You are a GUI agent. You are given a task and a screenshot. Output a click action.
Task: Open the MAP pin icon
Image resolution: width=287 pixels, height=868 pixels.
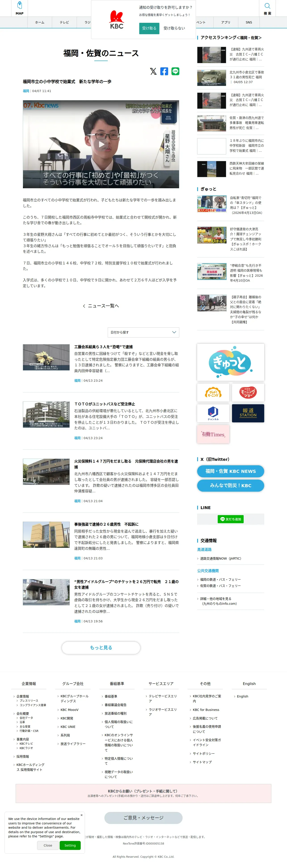(19, 5)
